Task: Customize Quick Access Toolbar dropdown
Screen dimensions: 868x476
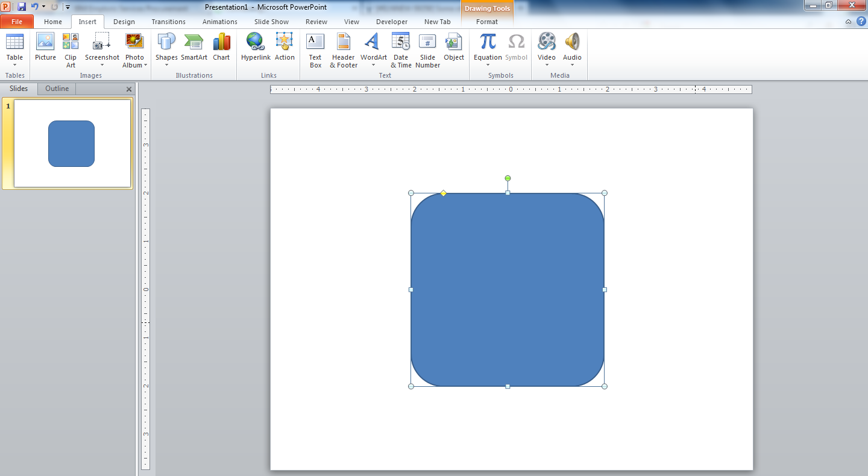Action: [68, 7]
